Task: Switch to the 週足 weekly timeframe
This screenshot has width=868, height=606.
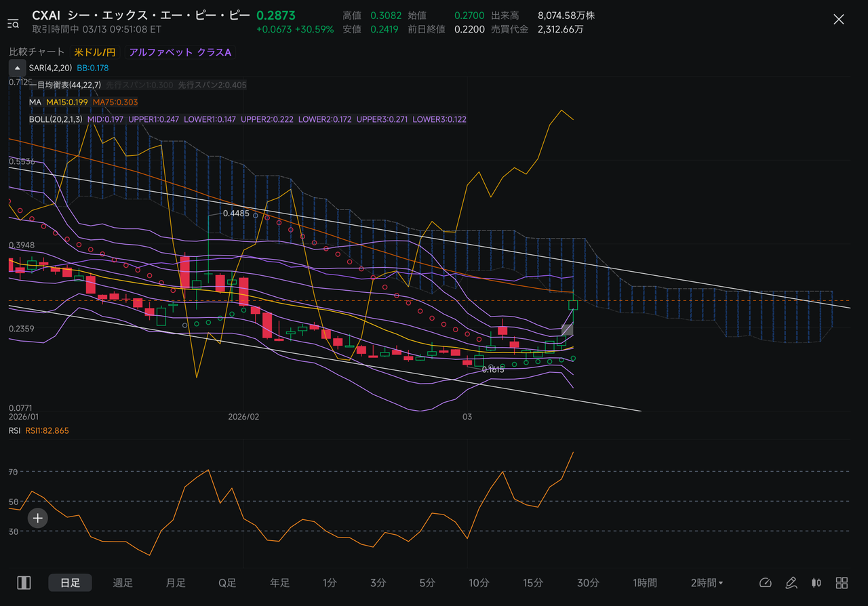Action: (123, 583)
